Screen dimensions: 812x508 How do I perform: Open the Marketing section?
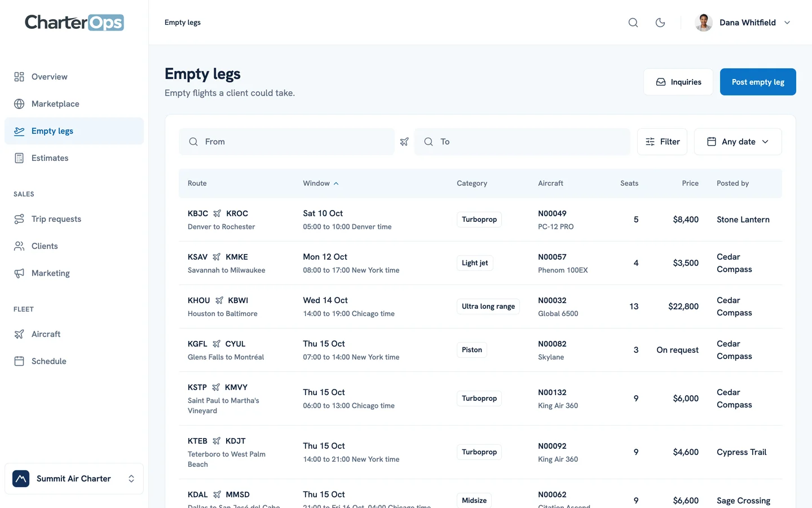(x=74, y=273)
